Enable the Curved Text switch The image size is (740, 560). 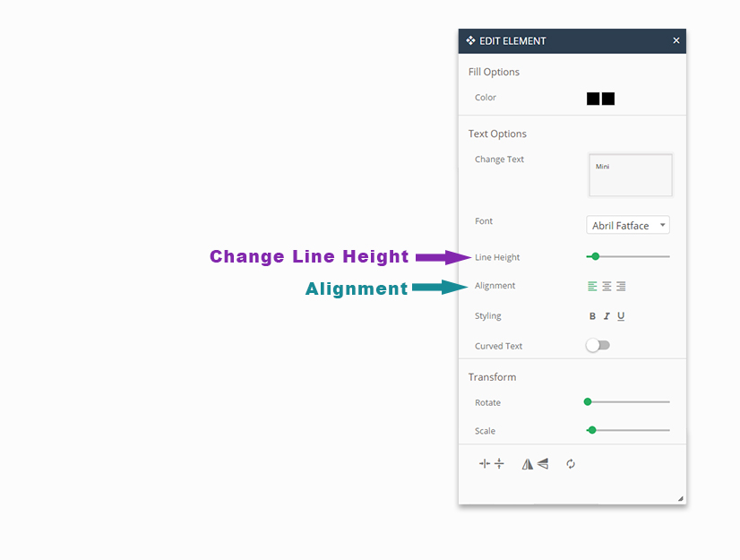coord(598,346)
